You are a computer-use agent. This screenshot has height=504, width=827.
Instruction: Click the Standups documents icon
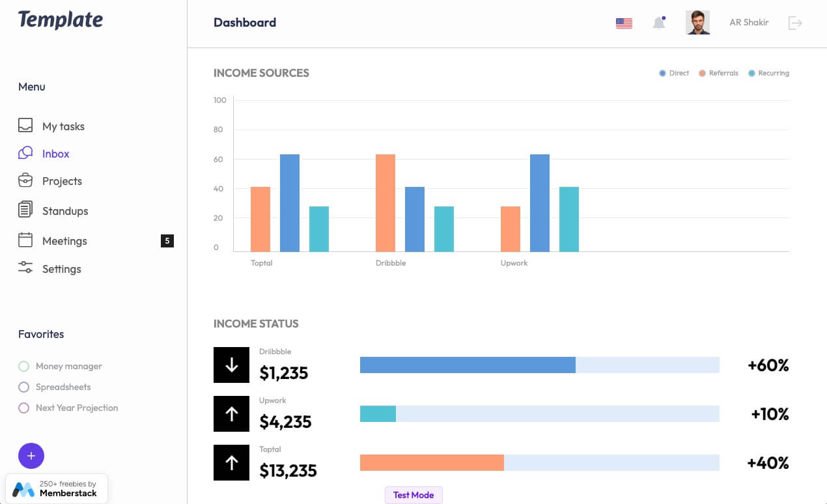25,210
